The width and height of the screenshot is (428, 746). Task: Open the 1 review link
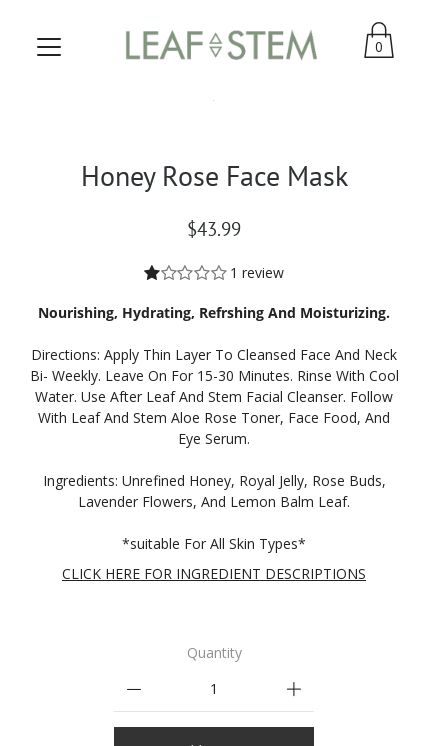click(x=257, y=273)
